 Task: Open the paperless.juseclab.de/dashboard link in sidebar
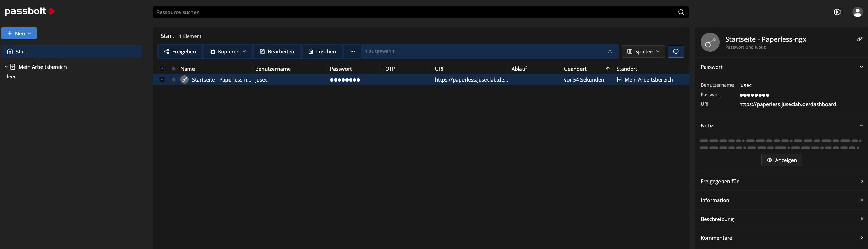[x=787, y=104]
